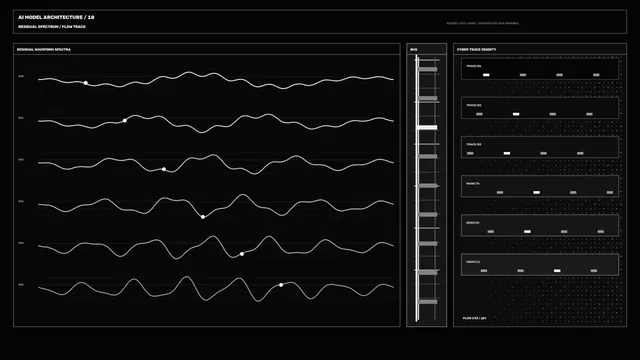Select the second gray bar in BUS panel

[427, 98]
